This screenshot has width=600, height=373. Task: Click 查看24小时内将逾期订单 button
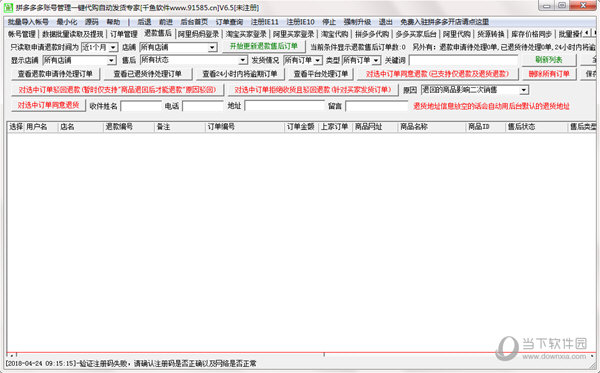coord(240,74)
